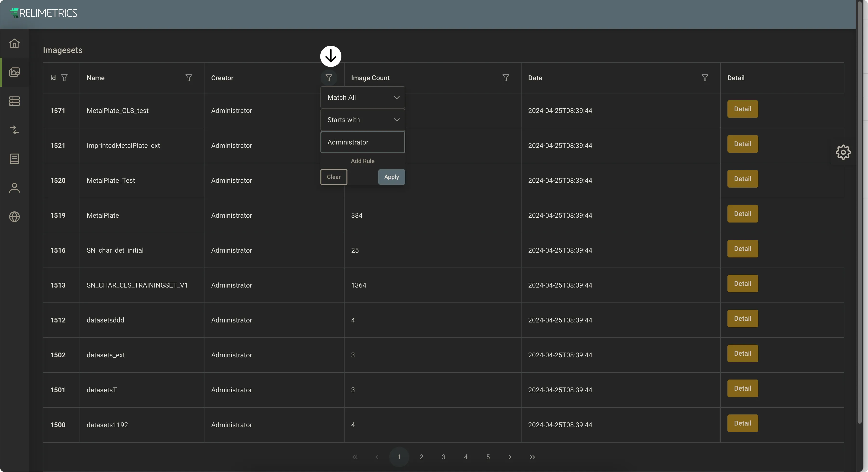The width and height of the screenshot is (868, 472).
Task: Expand the Starts with dropdown
Action: 363,120
